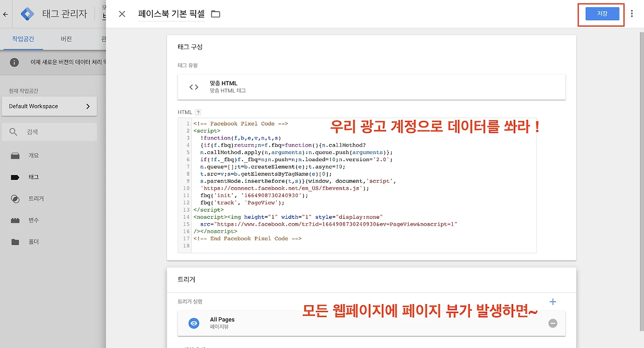Click the 태그 구성 section heading
This screenshot has width=644, height=348.
tap(190, 47)
